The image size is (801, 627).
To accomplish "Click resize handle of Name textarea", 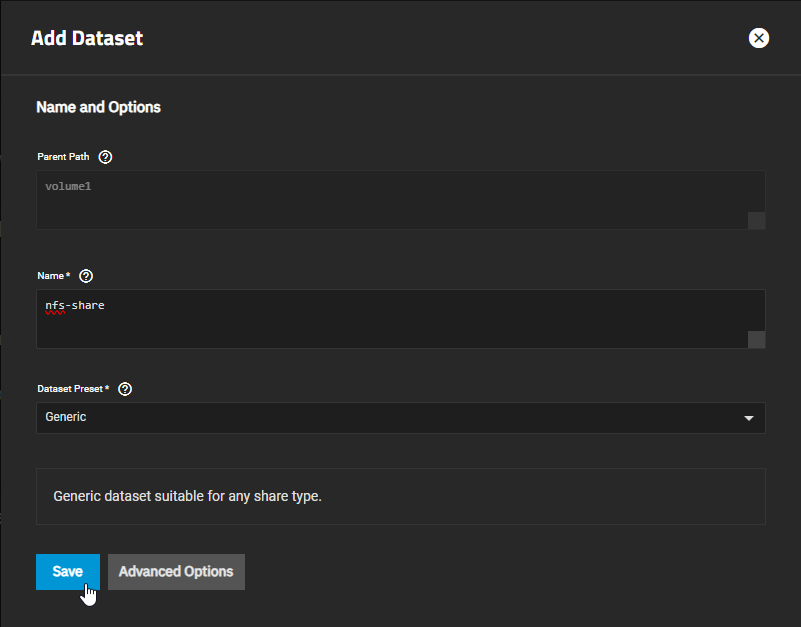I will (x=756, y=340).
